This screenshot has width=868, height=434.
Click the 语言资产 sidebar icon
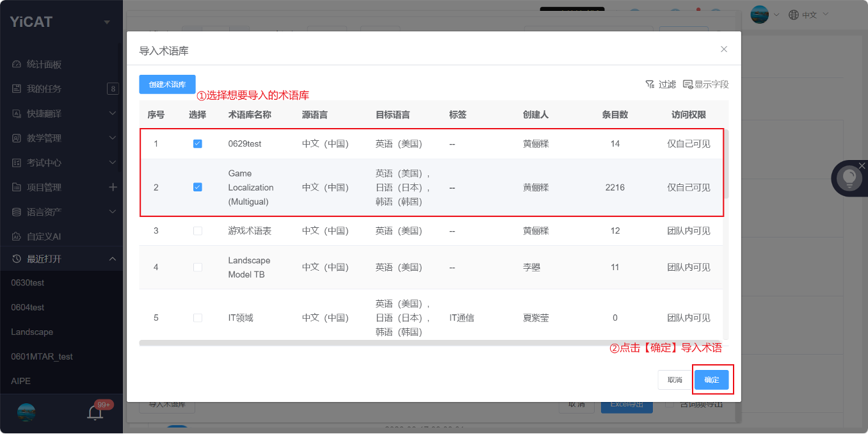click(x=17, y=212)
